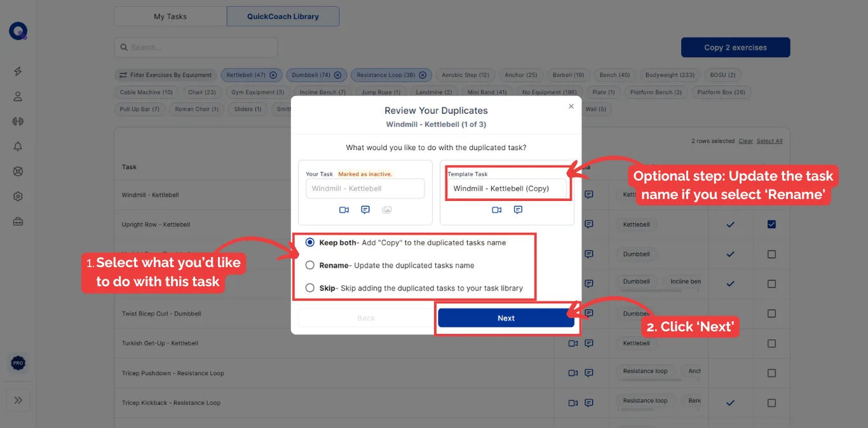
Task: Click the comment icon in the Tricep Pushdown row
Action: click(589, 373)
